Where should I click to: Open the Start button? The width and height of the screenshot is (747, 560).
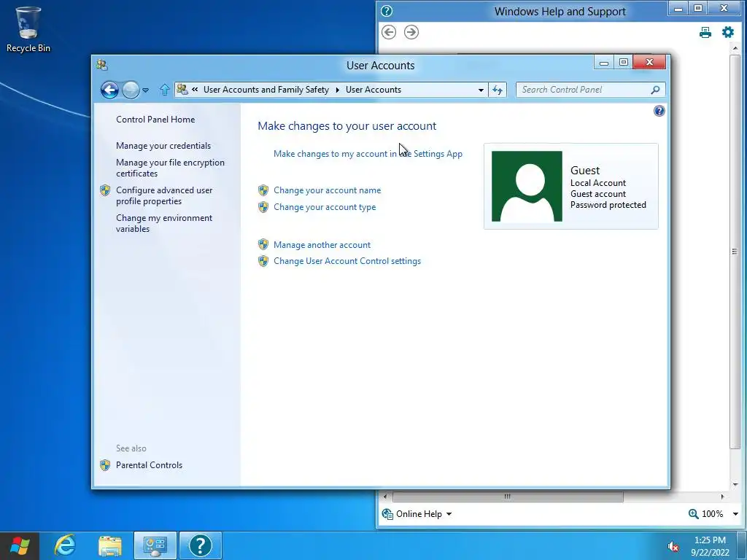click(x=20, y=545)
